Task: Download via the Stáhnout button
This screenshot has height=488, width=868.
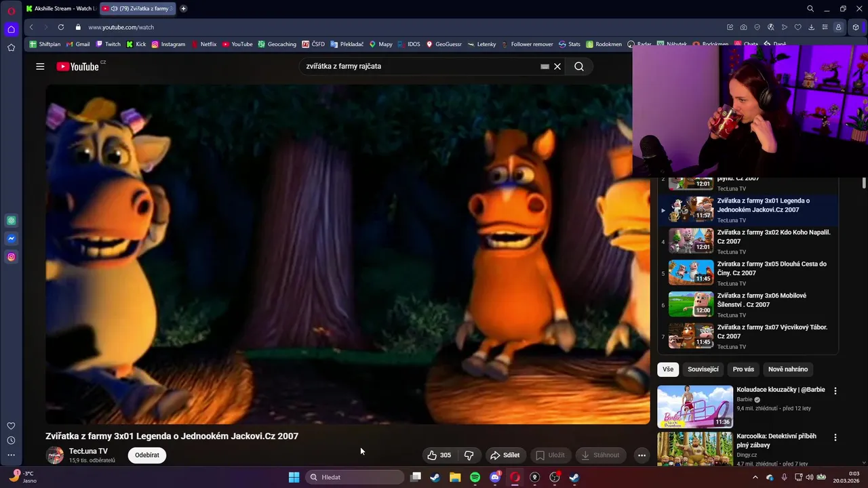Action: (600, 455)
